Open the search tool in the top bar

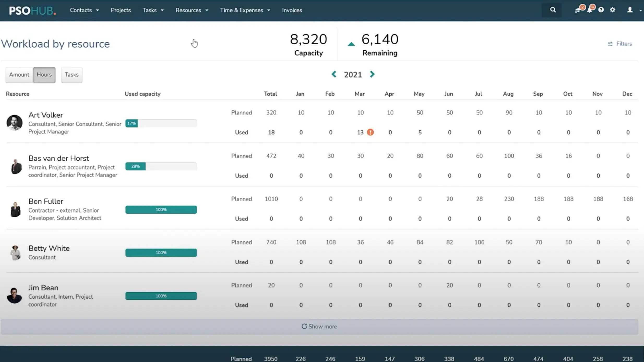pos(553,10)
